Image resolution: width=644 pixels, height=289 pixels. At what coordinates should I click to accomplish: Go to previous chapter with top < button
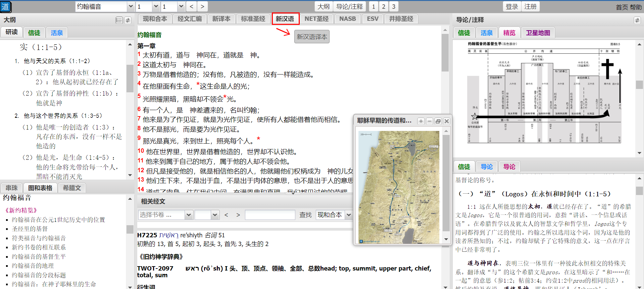click(191, 6)
